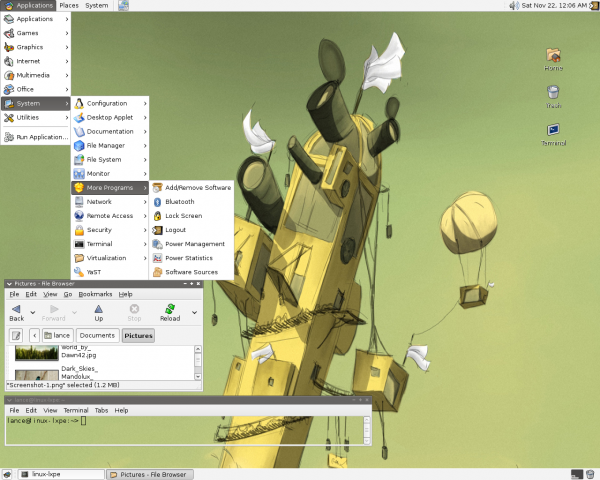This screenshot has height=480, width=600.
Task: Launch the Power Statistics chart icon
Action: (157, 258)
